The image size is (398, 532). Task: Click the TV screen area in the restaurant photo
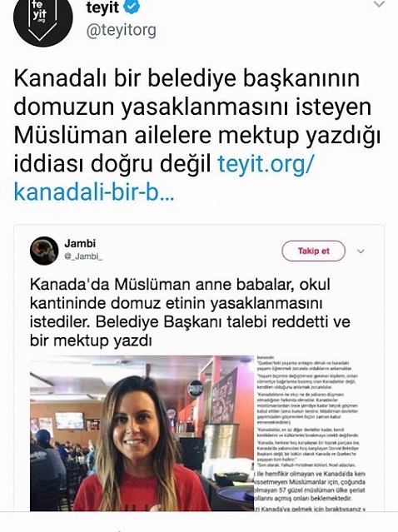pos(70,420)
